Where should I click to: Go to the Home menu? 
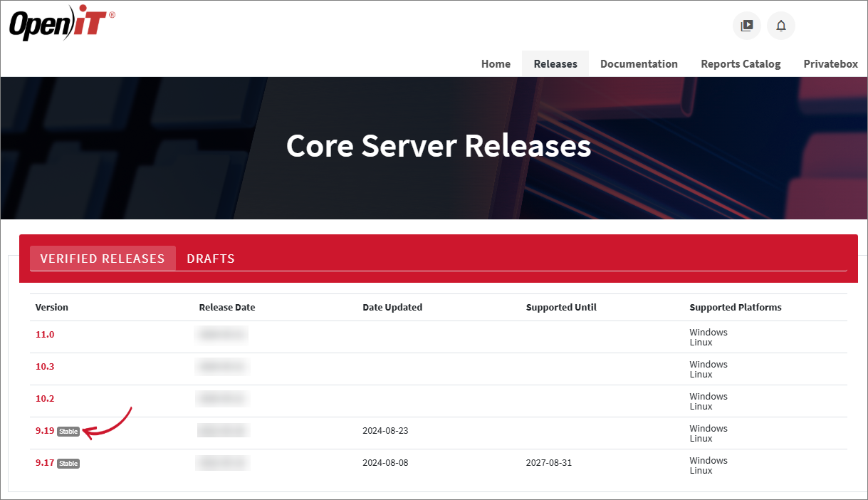point(496,63)
